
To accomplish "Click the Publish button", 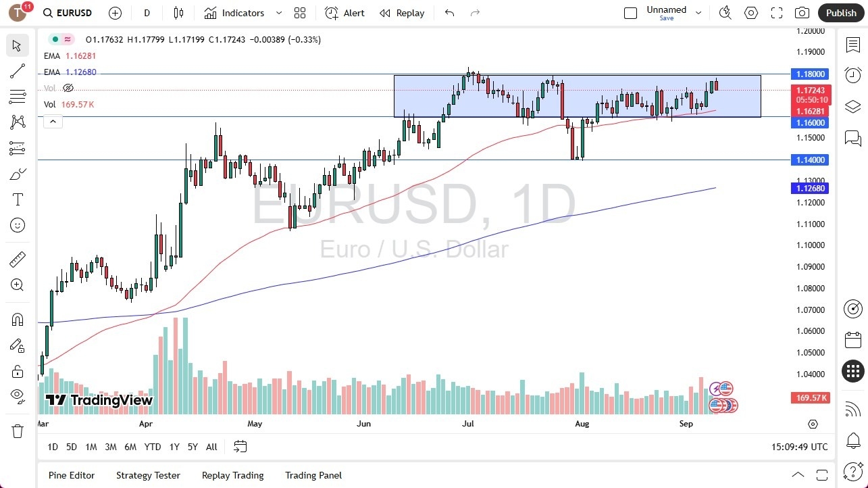I will [841, 12].
